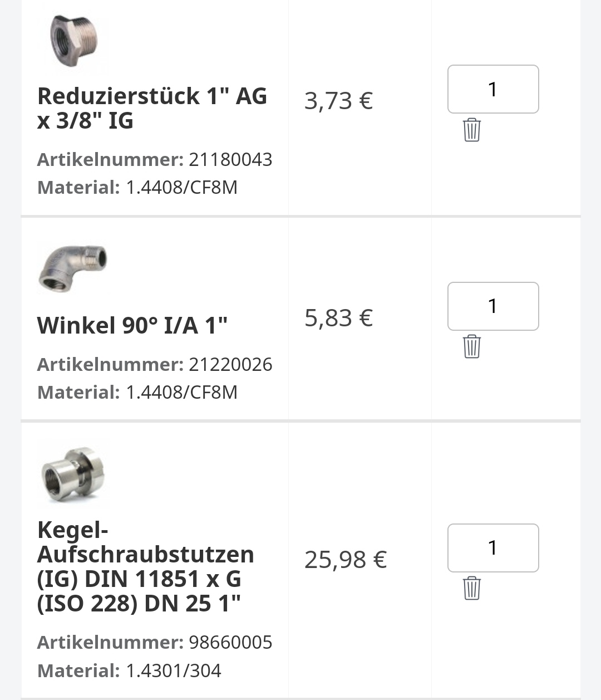The width and height of the screenshot is (601, 700).
Task: Click the 5,83 € price
Action: 338,318
